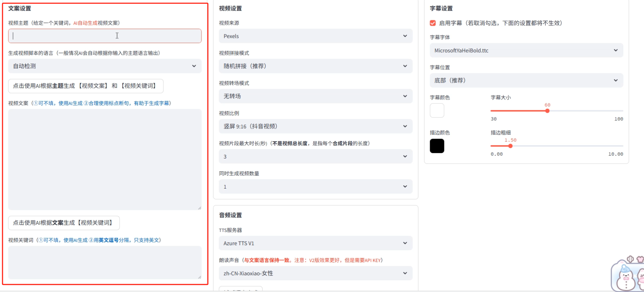Image resolution: width=644 pixels, height=292 pixels.
Task: Expand the subtitle position dropdown showing 底部
Action: 526,81
